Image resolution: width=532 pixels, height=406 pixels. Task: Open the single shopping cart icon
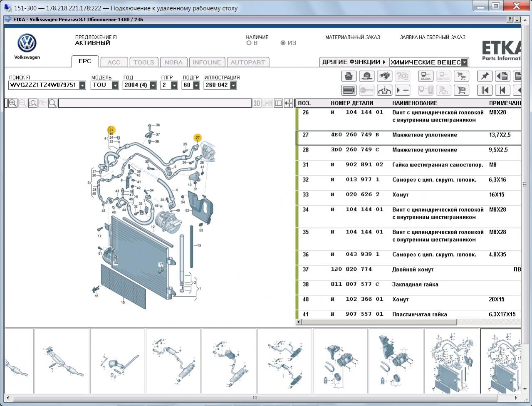tap(461, 90)
